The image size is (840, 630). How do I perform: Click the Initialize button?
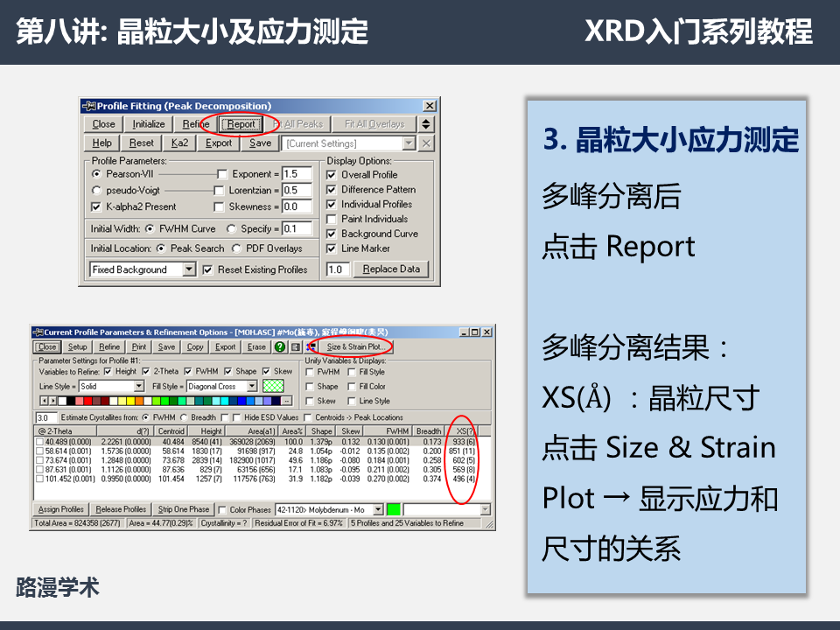pyautogui.click(x=149, y=123)
